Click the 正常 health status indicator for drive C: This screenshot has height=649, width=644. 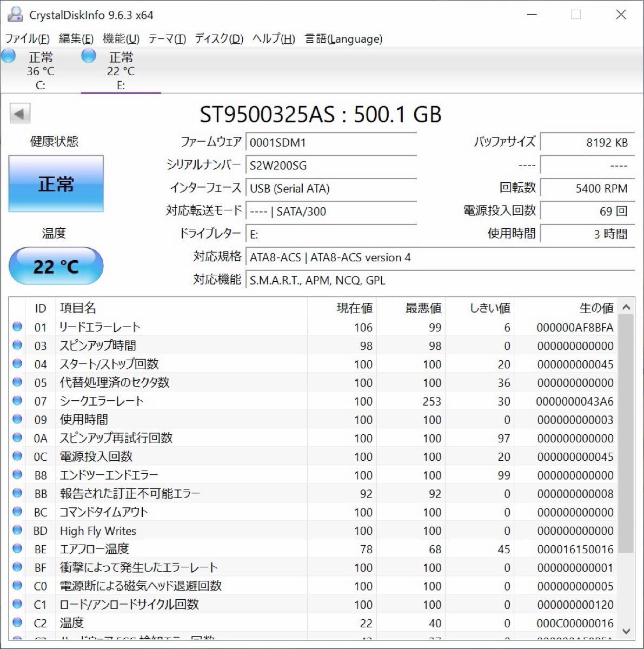(8, 55)
